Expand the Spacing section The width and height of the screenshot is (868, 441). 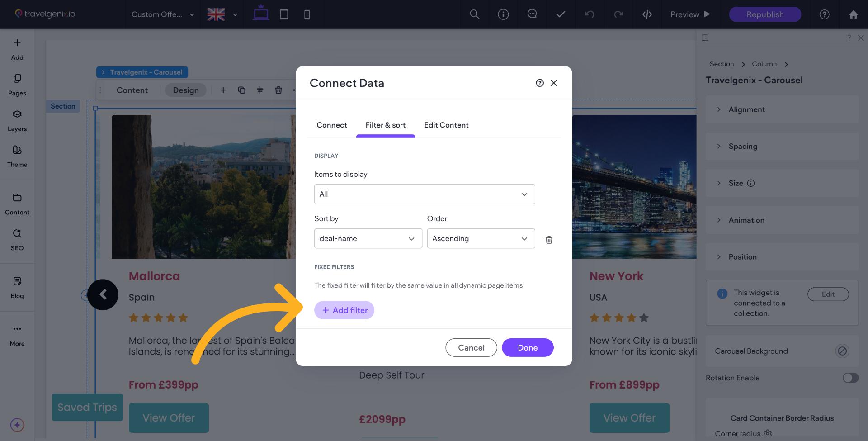click(782, 146)
